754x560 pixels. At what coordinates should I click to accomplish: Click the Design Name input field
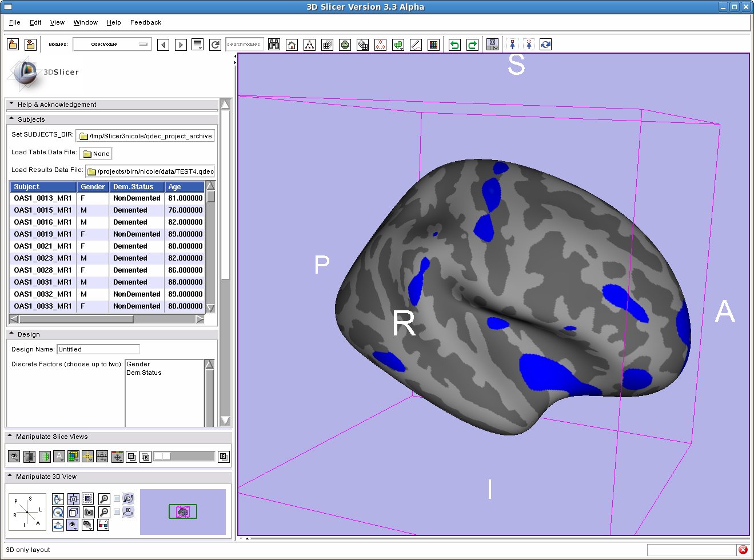98,349
